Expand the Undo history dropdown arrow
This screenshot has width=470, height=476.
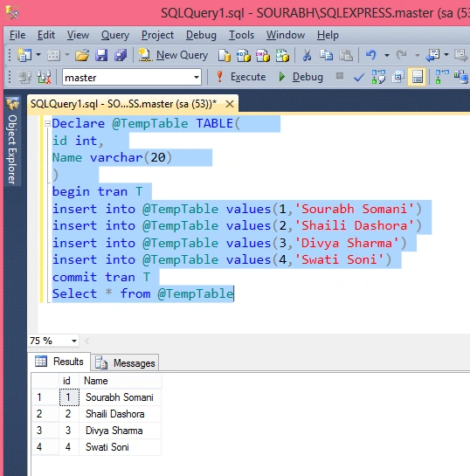[x=386, y=55]
